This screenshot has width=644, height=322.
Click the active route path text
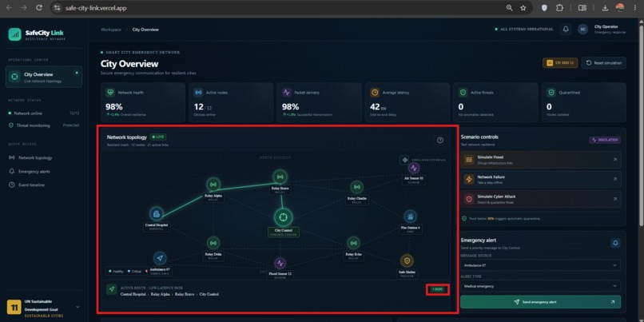click(169, 294)
